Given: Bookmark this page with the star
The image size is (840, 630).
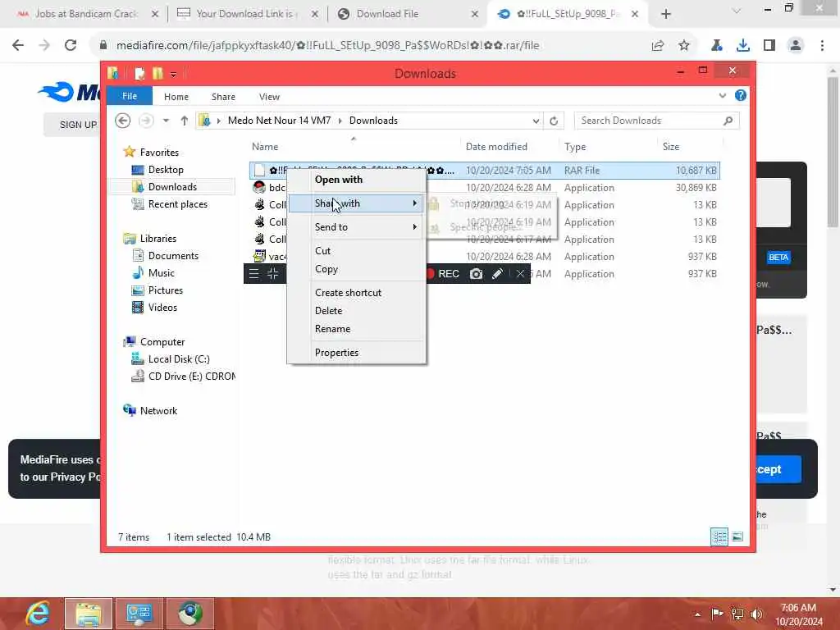Looking at the screenshot, I should tap(684, 46).
